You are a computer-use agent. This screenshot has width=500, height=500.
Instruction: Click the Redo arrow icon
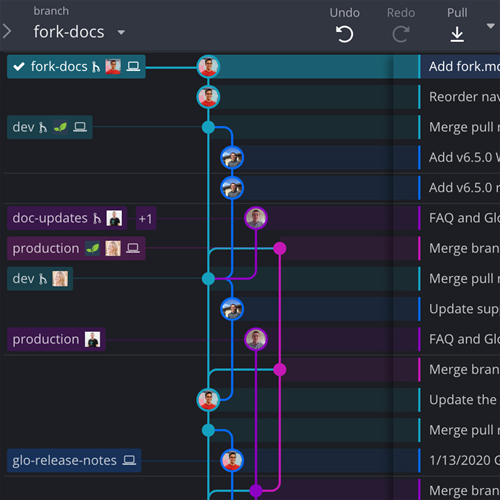coord(401,34)
